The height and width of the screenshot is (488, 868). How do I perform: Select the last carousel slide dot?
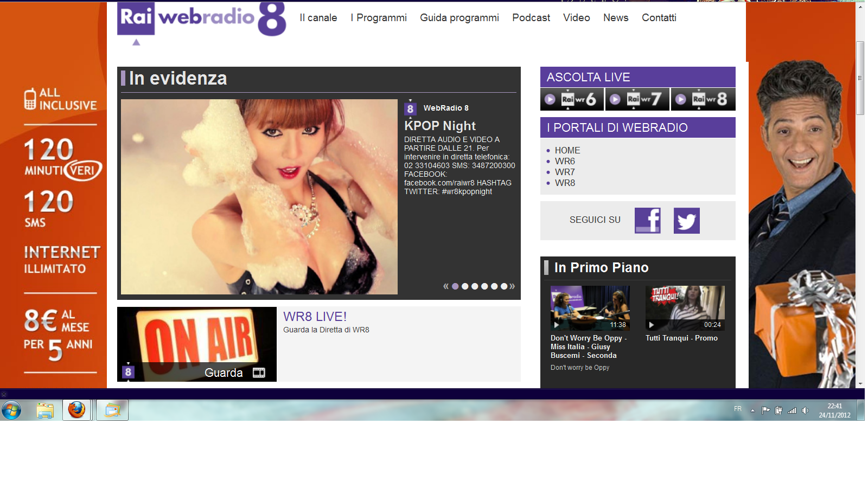tap(504, 286)
